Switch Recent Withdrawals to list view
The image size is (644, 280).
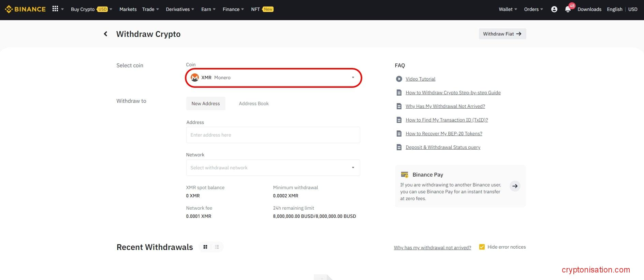[217, 247]
